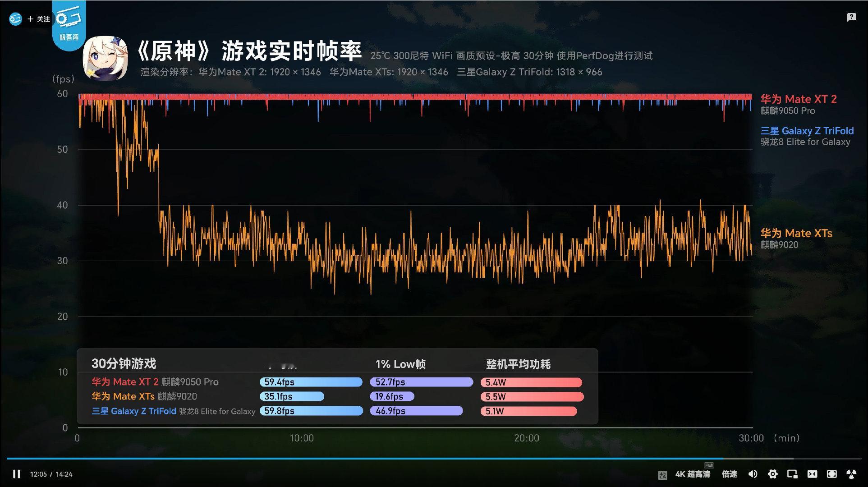
Task: Click the 华为 Mate XT 2 chart legend
Action: tap(799, 99)
